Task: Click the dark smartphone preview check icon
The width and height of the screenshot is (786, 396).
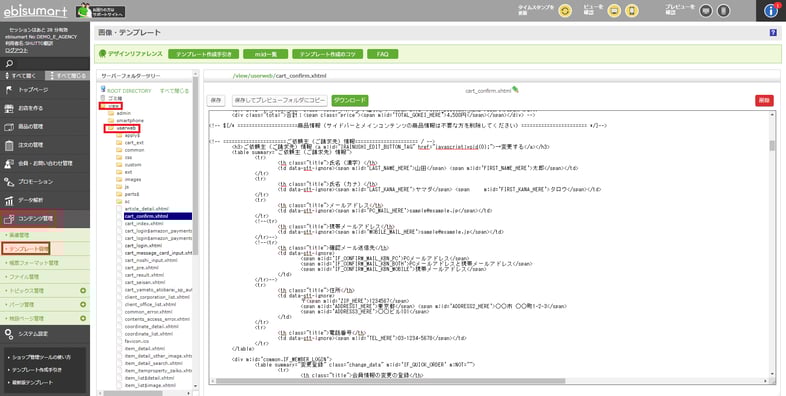Action: coord(723,11)
